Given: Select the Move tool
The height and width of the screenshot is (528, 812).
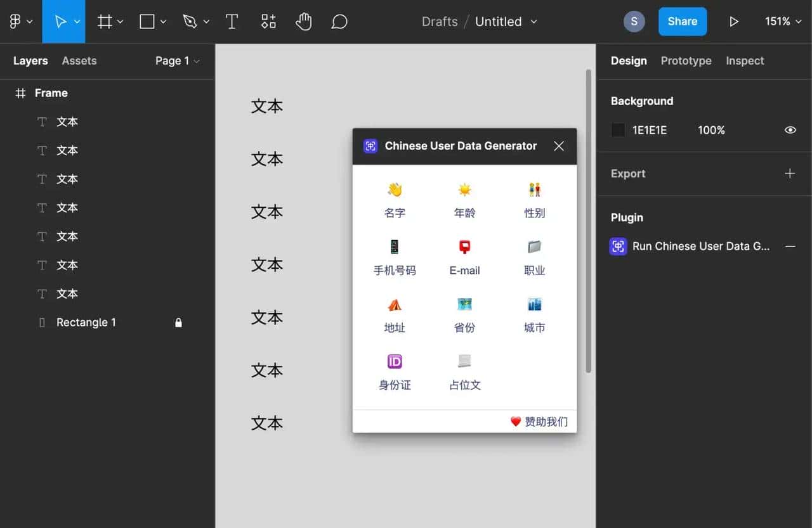Looking at the screenshot, I should coord(60,21).
